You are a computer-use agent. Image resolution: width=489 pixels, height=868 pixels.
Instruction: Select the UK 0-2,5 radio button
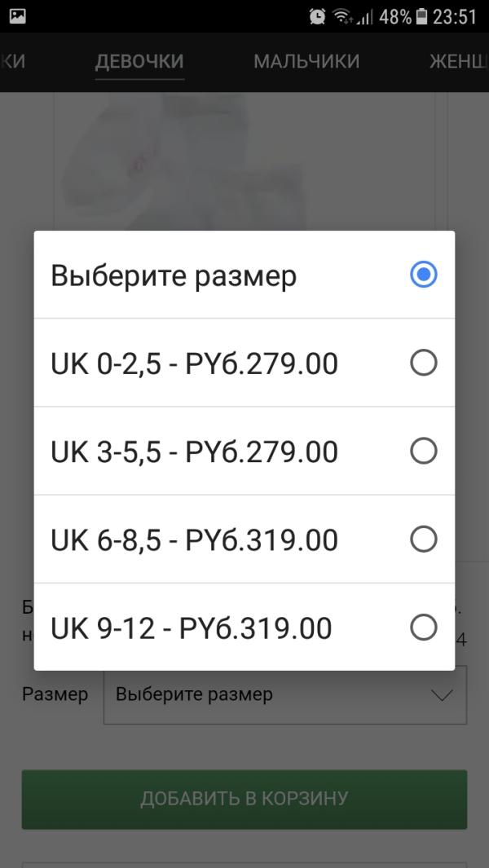[x=424, y=364]
